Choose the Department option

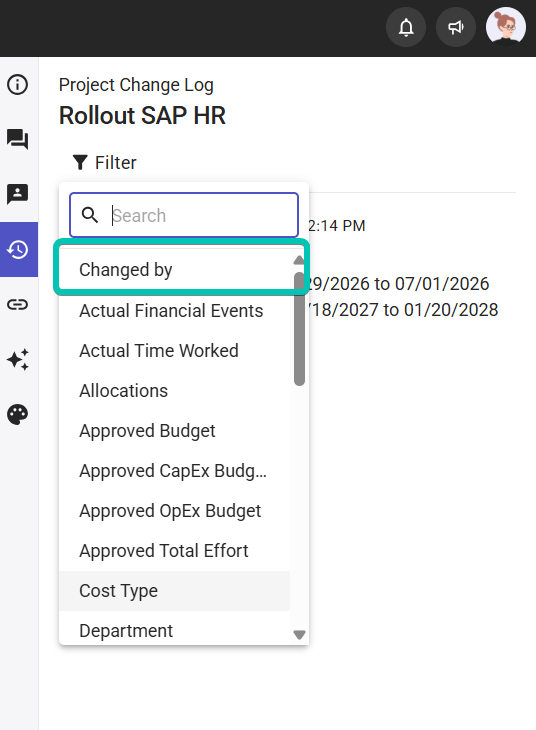click(175, 628)
